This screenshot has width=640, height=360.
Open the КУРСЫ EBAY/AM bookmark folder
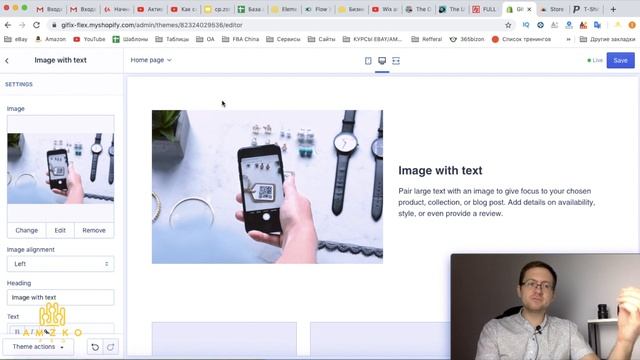pyautogui.click(x=372, y=39)
